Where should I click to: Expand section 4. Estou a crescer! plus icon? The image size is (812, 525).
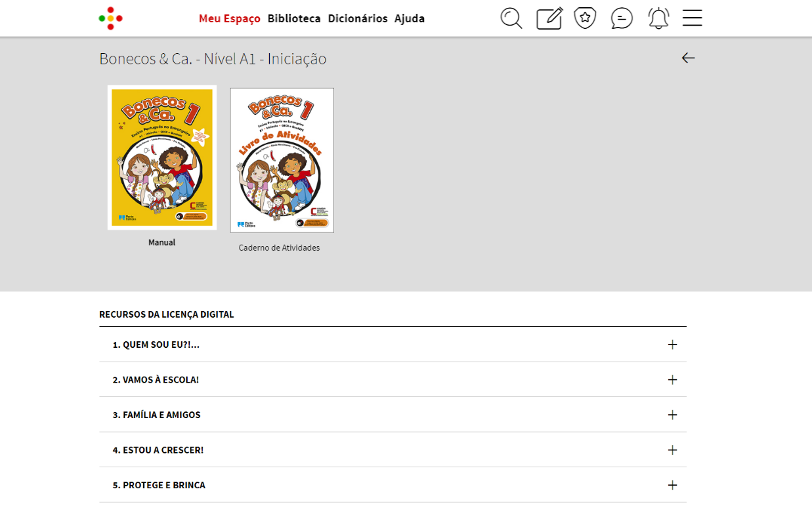click(x=672, y=450)
